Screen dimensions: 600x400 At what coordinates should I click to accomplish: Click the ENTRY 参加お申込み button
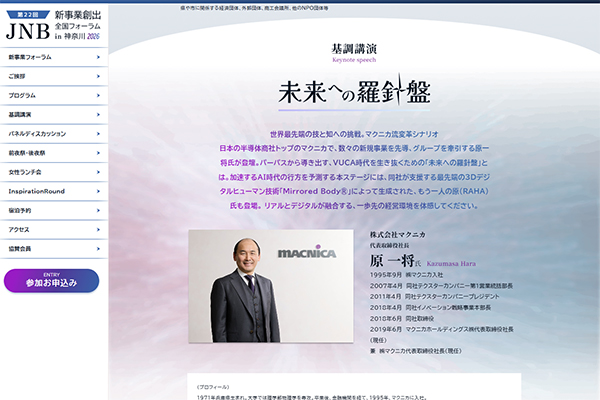point(51,281)
